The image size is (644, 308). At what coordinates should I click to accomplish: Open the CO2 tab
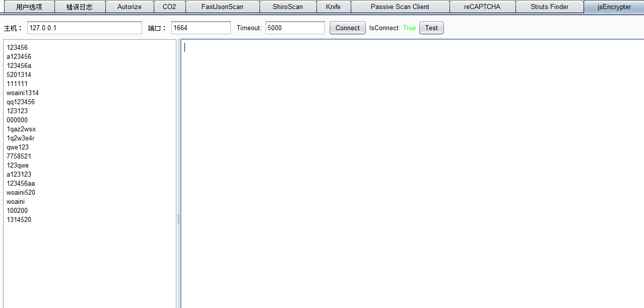(169, 7)
